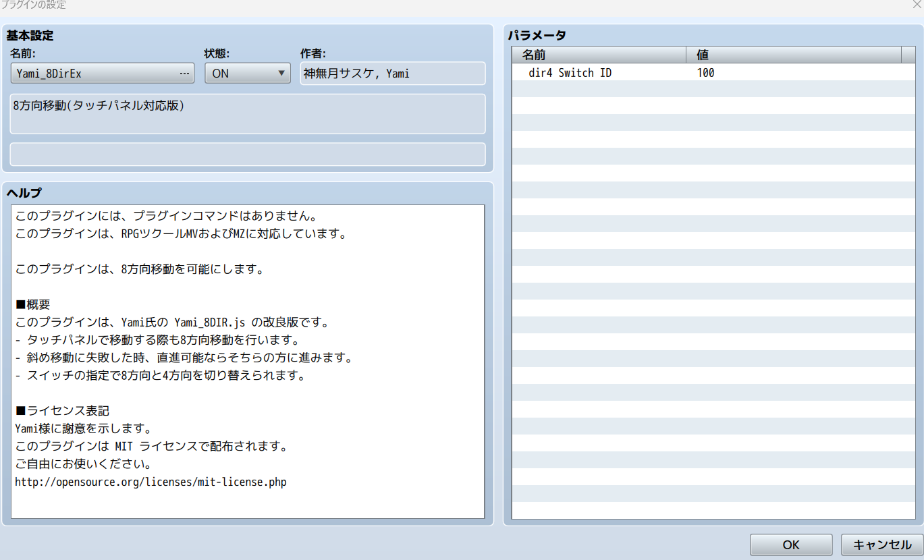Click the ■概要 heading in help
The height and width of the screenshot is (560, 924).
[x=32, y=305]
